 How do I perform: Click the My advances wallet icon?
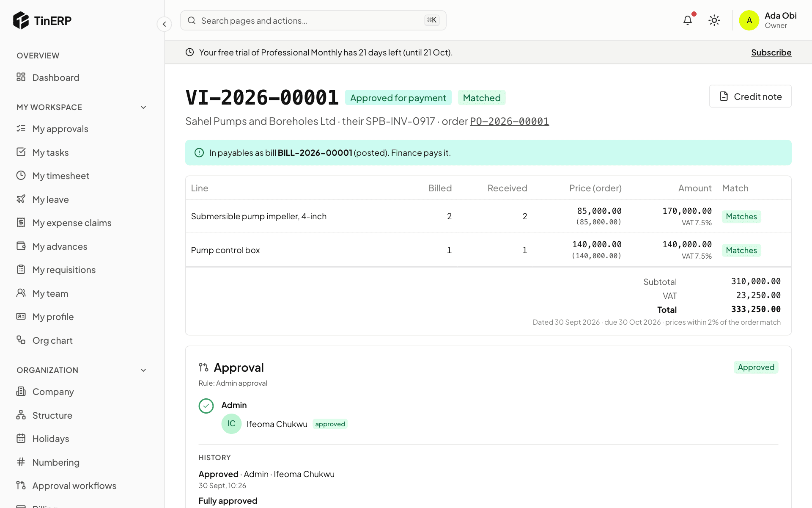[x=21, y=246]
